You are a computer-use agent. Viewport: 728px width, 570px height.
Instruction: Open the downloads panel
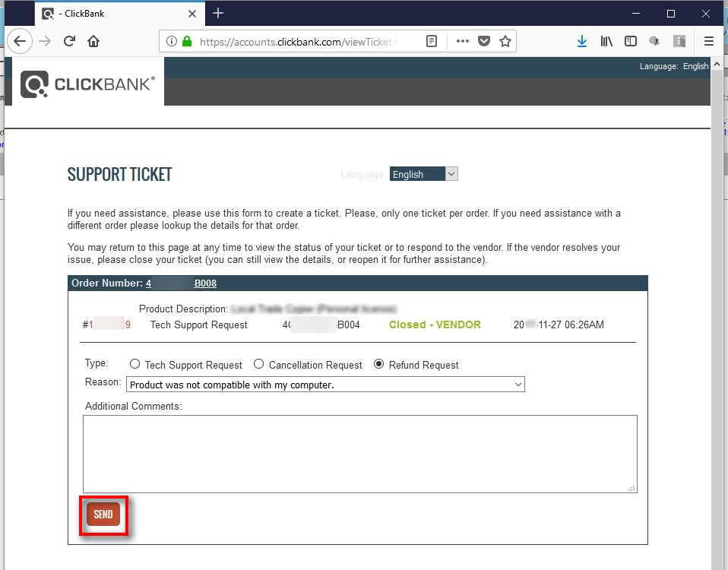pos(582,41)
